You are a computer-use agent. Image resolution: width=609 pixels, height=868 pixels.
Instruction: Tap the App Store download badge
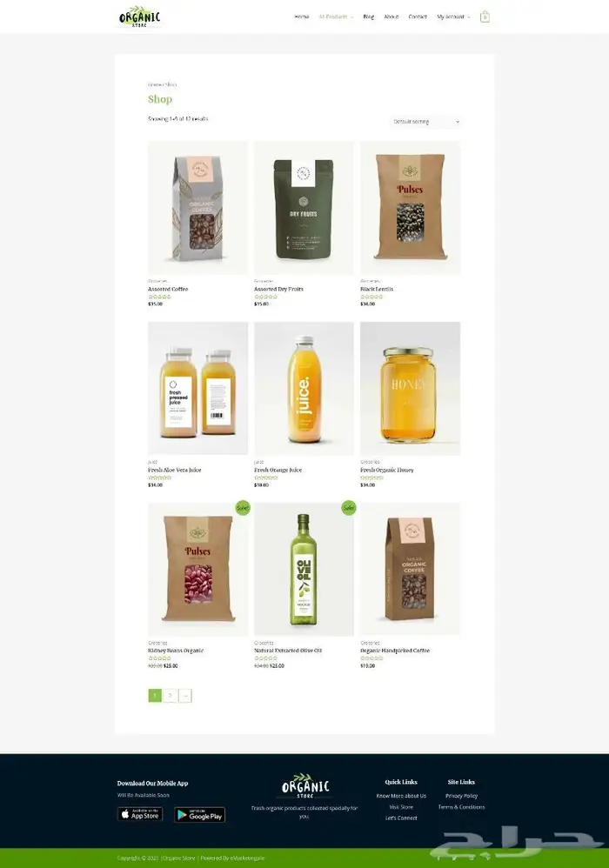[140, 814]
